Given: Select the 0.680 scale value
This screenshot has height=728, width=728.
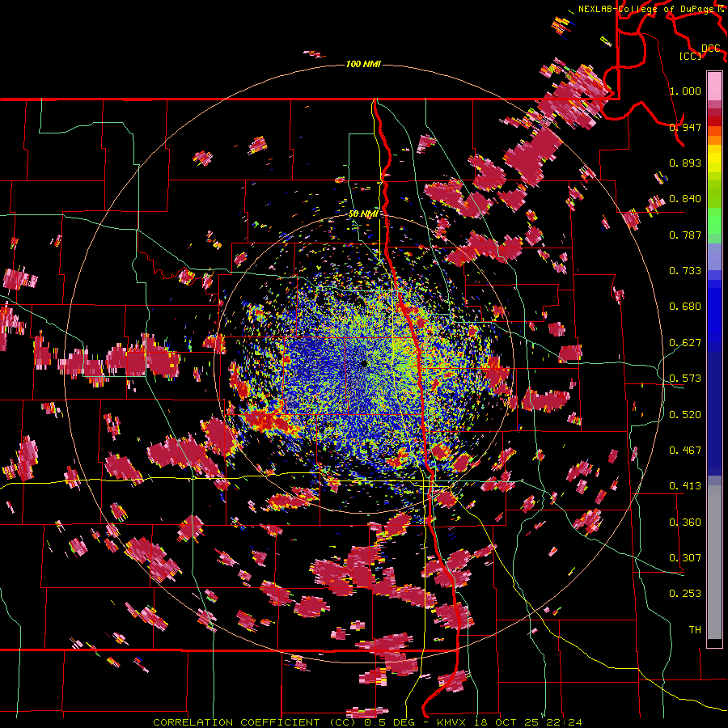Looking at the screenshot, I should [x=685, y=307].
